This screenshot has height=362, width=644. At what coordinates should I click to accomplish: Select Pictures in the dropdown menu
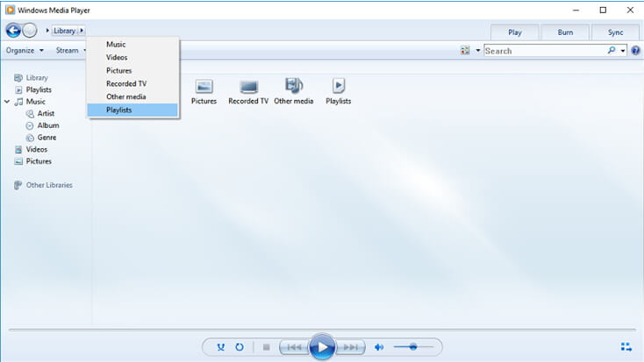[132, 71]
